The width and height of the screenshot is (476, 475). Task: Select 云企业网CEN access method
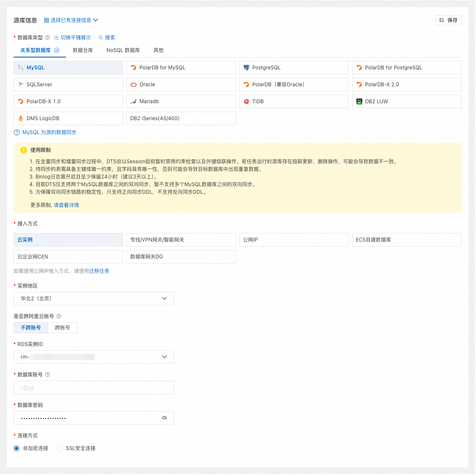(x=68, y=257)
